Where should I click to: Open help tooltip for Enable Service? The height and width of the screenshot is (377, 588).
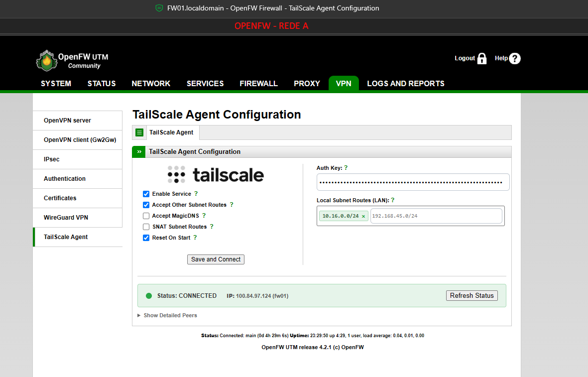click(x=196, y=194)
